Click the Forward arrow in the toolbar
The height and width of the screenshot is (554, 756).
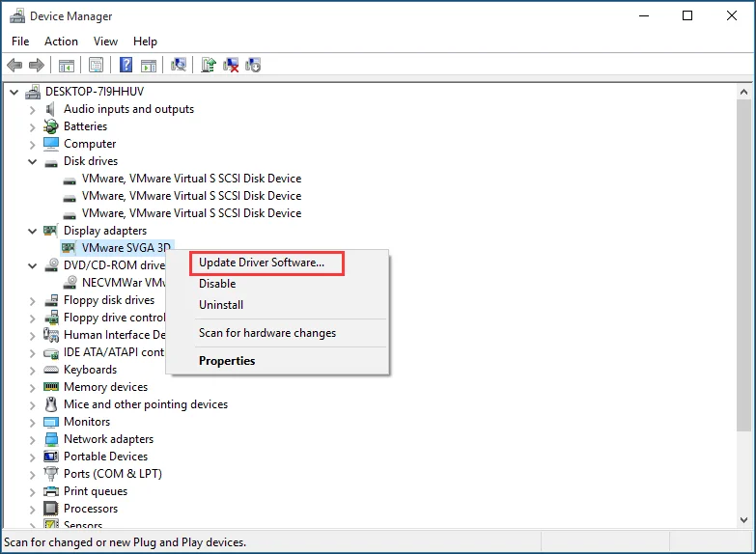(37, 65)
